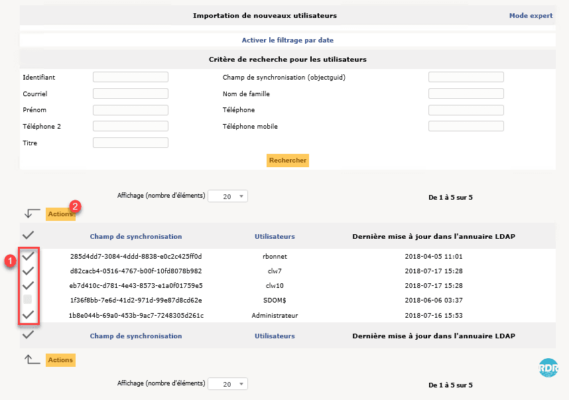Sort by bottom Utilisateurs column header
This screenshot has width=569, height=400.
click(275, 336)
